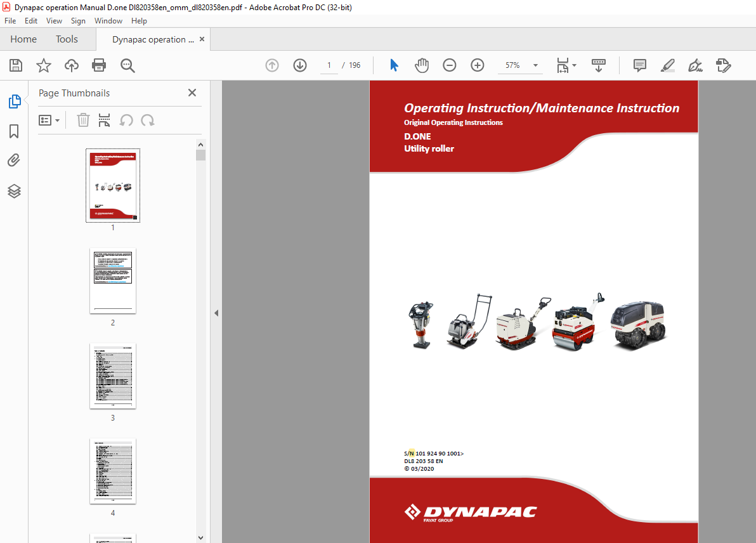Click serial number '101 924 90 1001>' text
Viewport: 756px width, 543px height.
click(x=440, y=454)
